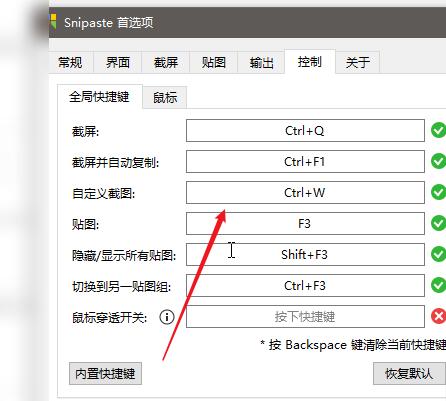Click green check icon beside Ctrl+W
The image size is (446, 401).
pyautogui.click(x=438, y=192)
